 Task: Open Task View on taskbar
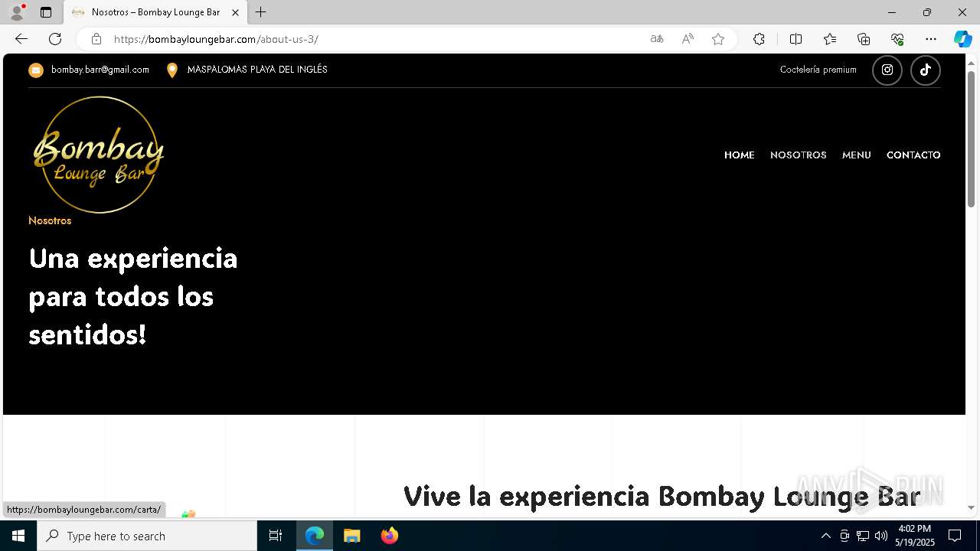[276, 536]
